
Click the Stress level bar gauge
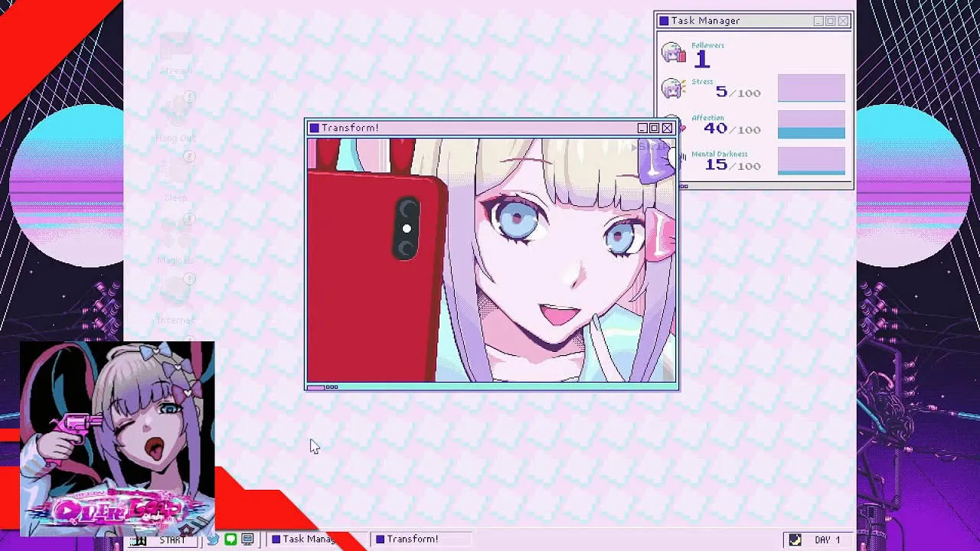(812, 88)
